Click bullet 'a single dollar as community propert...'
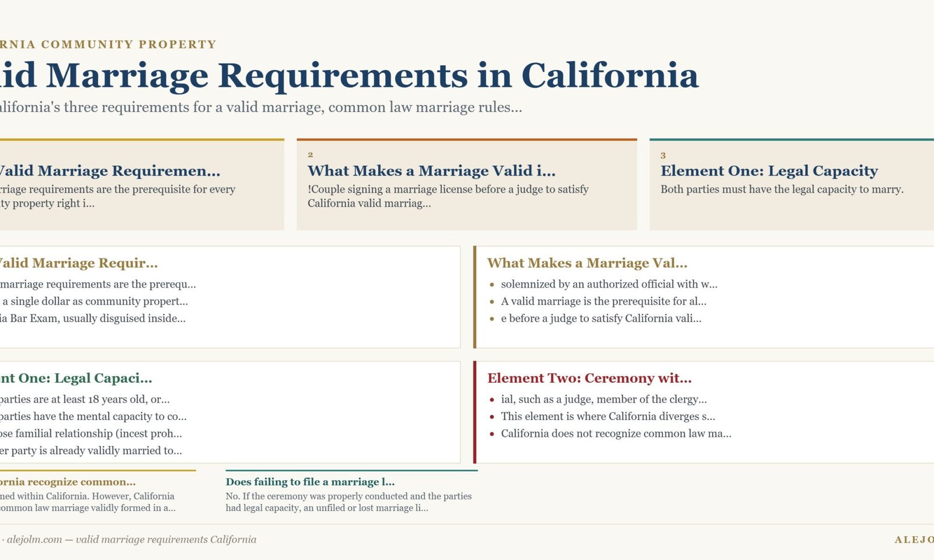This screenshot has height=560, width=934. point(95,301)
